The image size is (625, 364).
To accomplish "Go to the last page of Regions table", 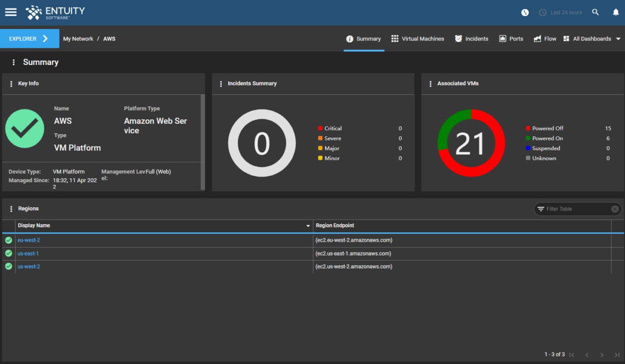I will click(617, 355).
